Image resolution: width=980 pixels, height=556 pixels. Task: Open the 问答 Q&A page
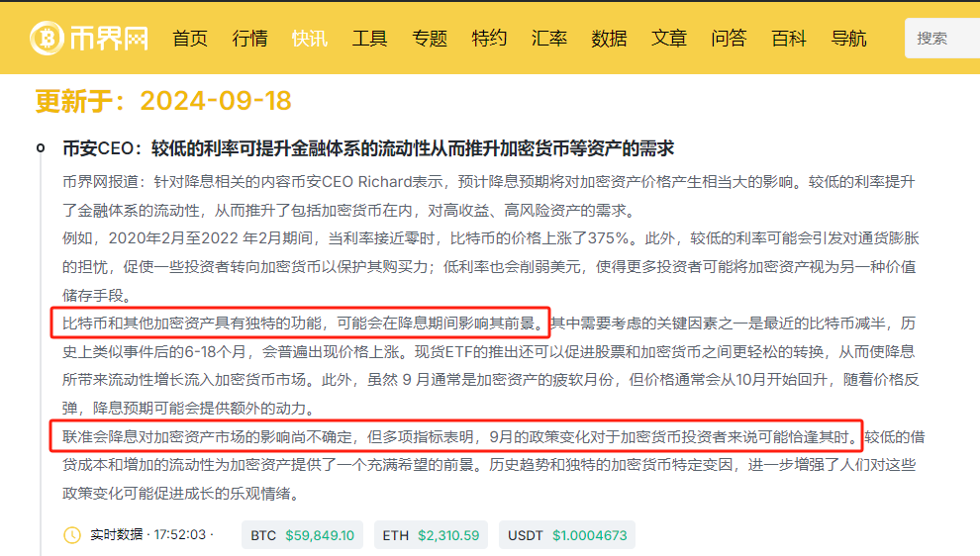(729, 39)
